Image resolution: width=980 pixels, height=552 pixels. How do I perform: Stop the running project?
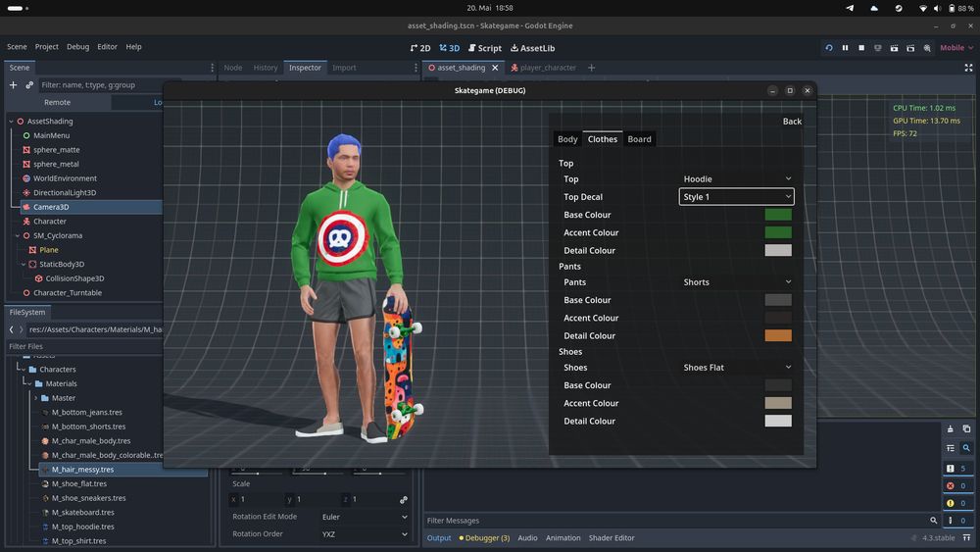click(861, 47)
